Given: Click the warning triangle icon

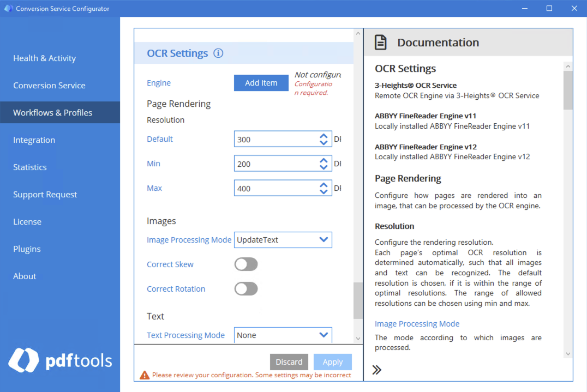Looking at the screenshot, I should [x=145, y=375].
